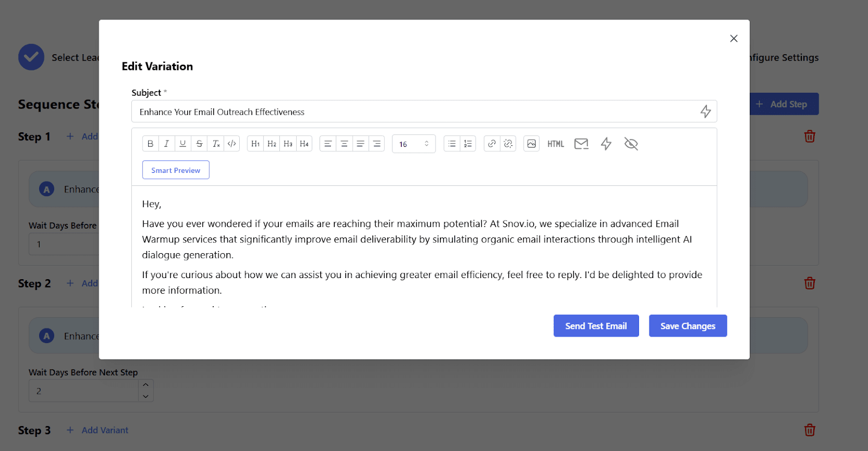This screenshot has height=451, width=868.
Task: Apply H2 heading style
Action: (x=272, y=144)
